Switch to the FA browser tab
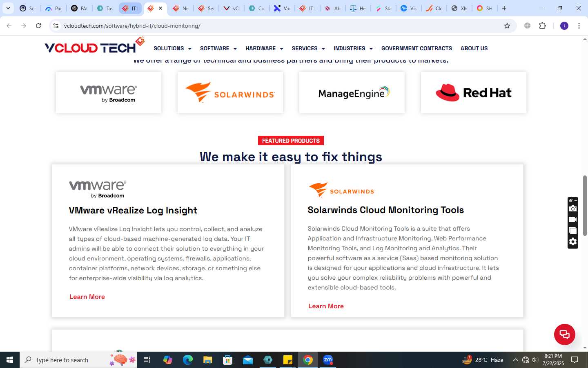The image size is (588, 368). tap(79, 8)
